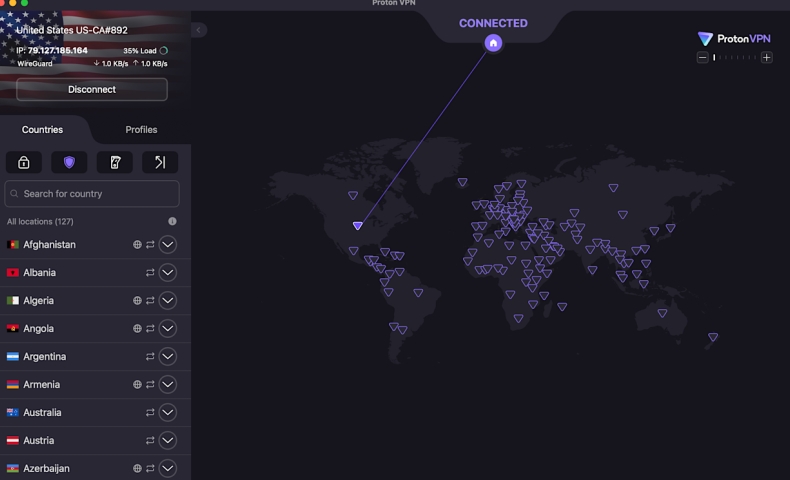Image resolution: width=790 pixels, height=480 pixels.
Task: Toggle the Kill Switch icon
Action: point(115,162)
